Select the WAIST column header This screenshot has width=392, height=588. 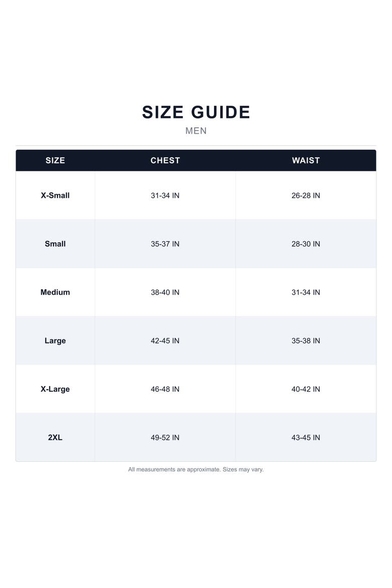(306, 160)
